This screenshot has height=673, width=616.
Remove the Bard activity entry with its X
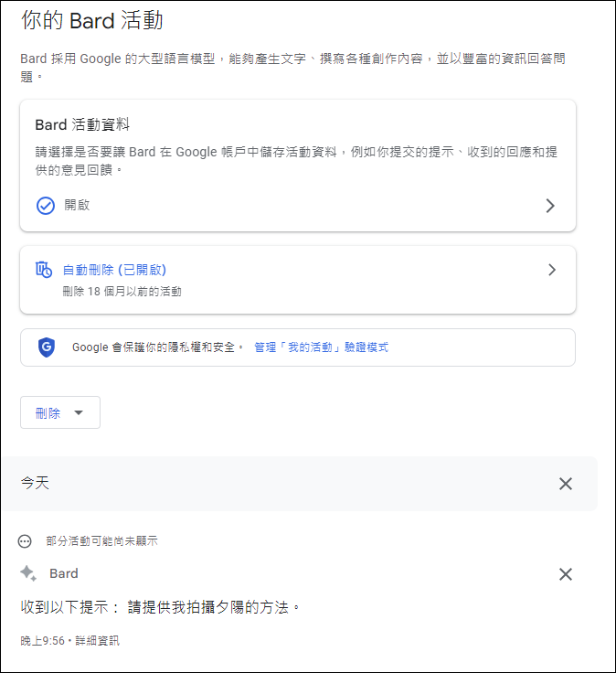[x=566, y=574]
